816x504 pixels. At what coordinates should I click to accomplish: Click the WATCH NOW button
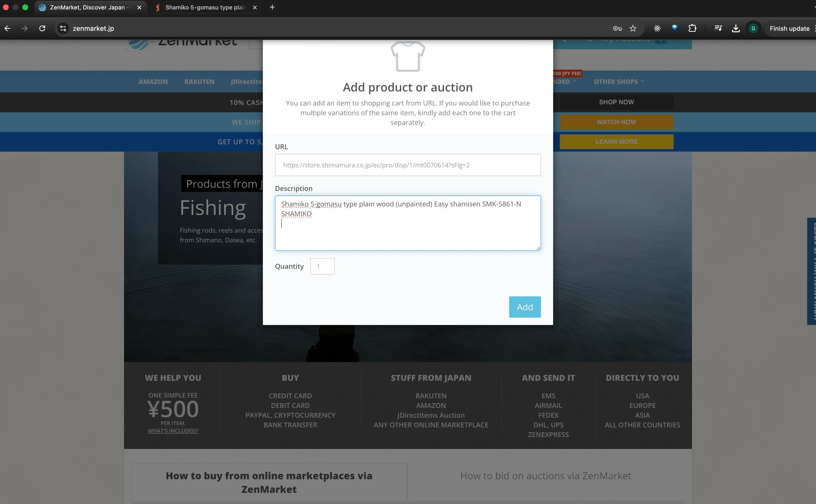click(x=616, y=122)
